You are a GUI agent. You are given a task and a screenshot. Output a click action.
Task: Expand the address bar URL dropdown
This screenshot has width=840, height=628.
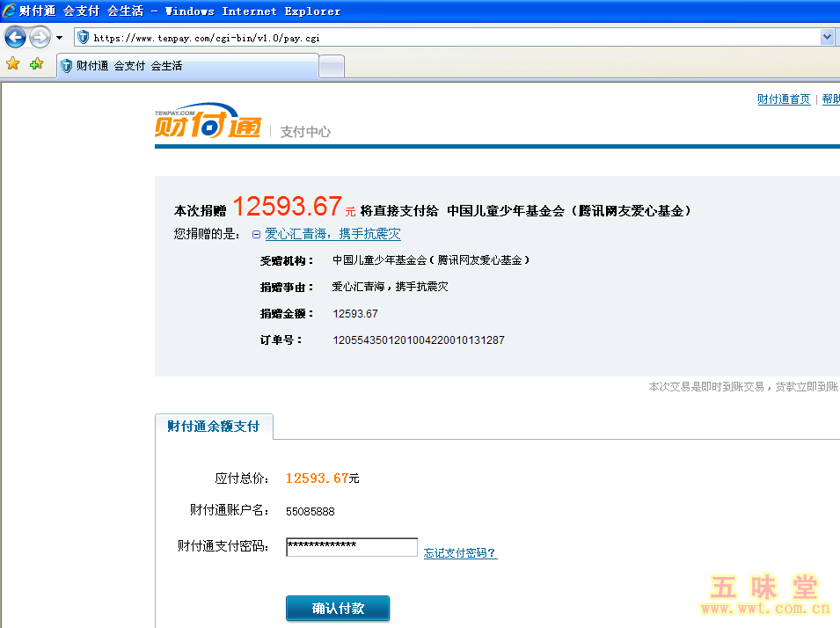(x=827, y=37)
